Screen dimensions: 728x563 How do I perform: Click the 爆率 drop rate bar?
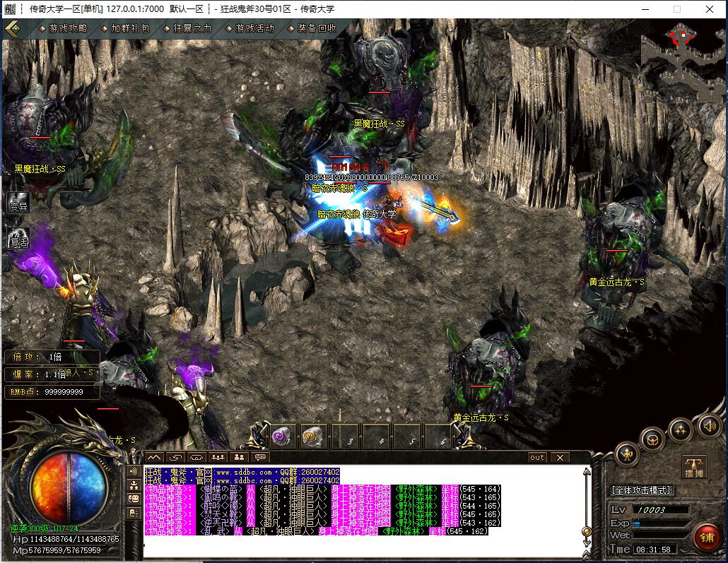pos(52,374)
